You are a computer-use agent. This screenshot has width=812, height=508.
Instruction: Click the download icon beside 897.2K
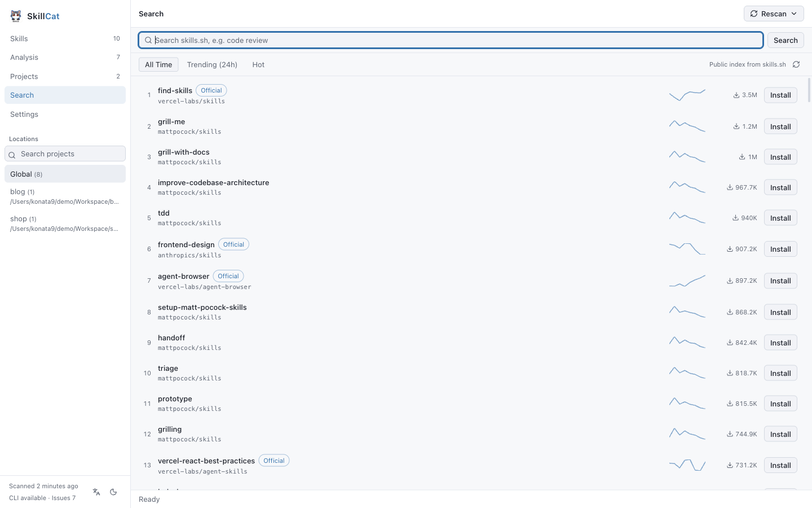[730, 281]
